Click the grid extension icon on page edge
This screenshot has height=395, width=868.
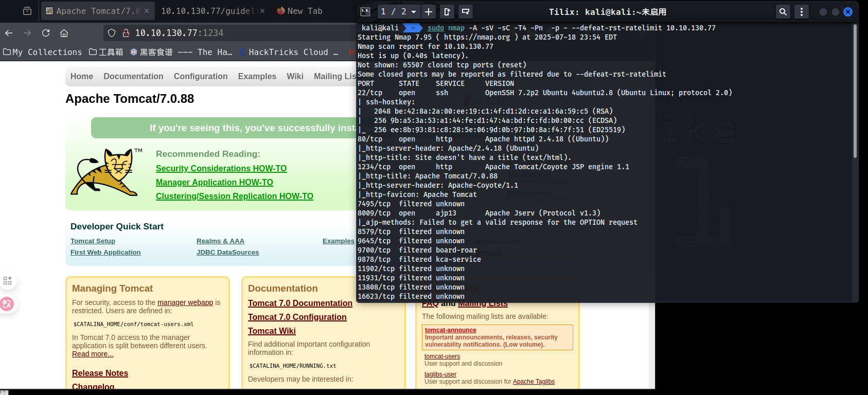pyautogui.click(x=8, y=280)
